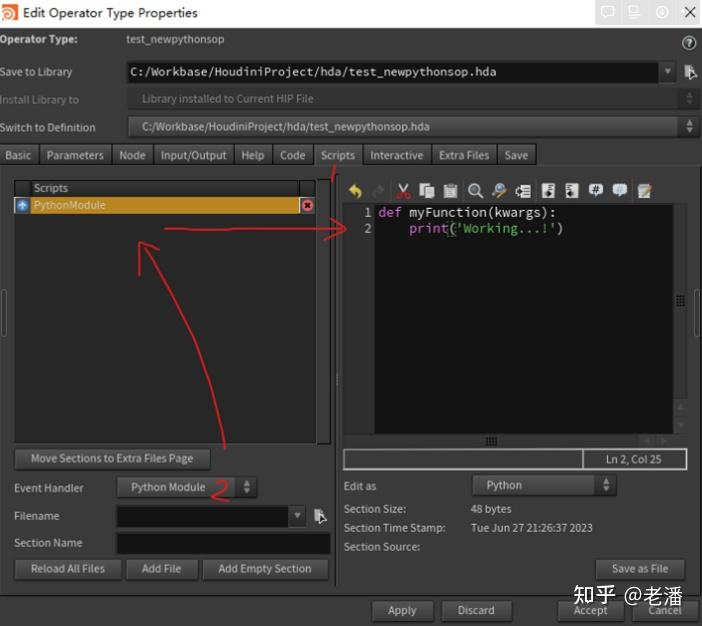
Task: Open the Event Handler Python Module dropdown
Action: coord(187,487)
